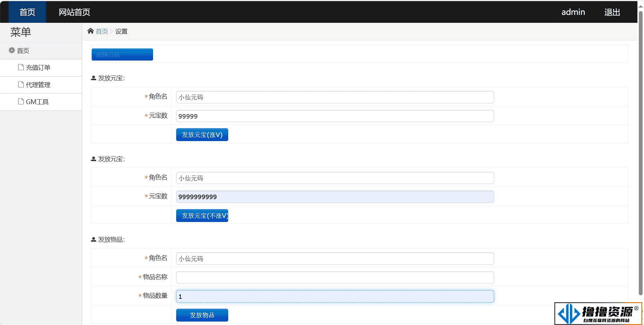Click 发放元宝(涨V) button
This screenshot has height=325, width=644.
(202, 135)
